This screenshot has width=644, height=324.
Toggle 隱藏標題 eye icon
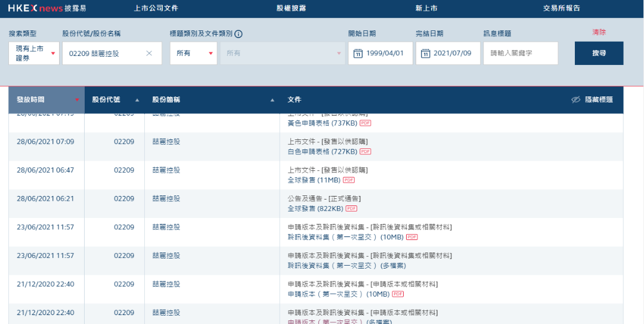point(576,99)
